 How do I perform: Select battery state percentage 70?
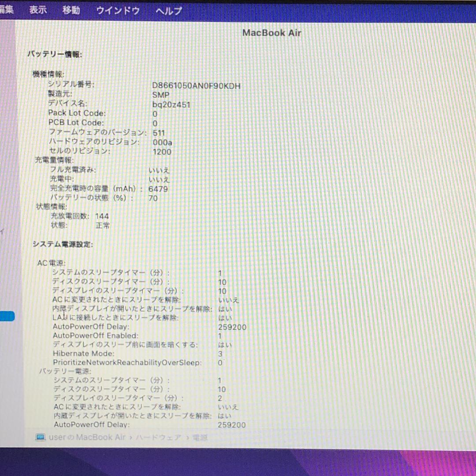click(x=152, y=198)
